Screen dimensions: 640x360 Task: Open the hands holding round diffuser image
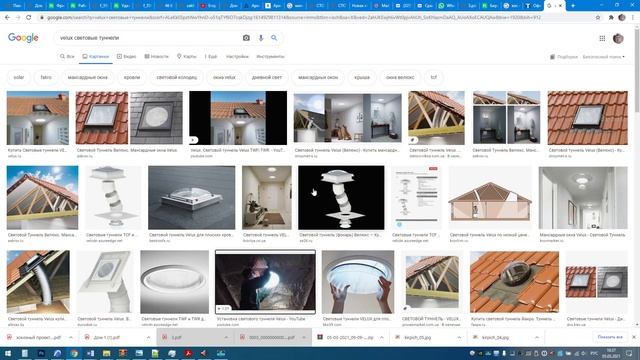[358, 282]
